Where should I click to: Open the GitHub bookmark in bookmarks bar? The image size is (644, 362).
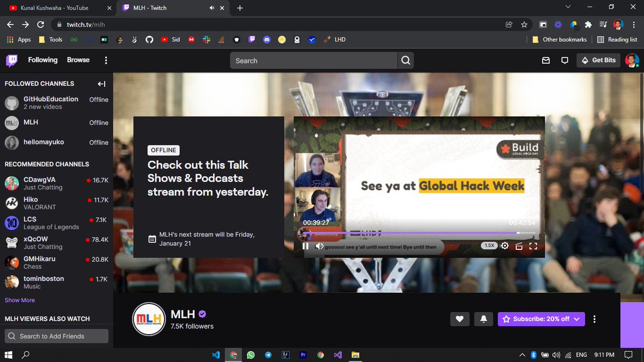point(150,39)
